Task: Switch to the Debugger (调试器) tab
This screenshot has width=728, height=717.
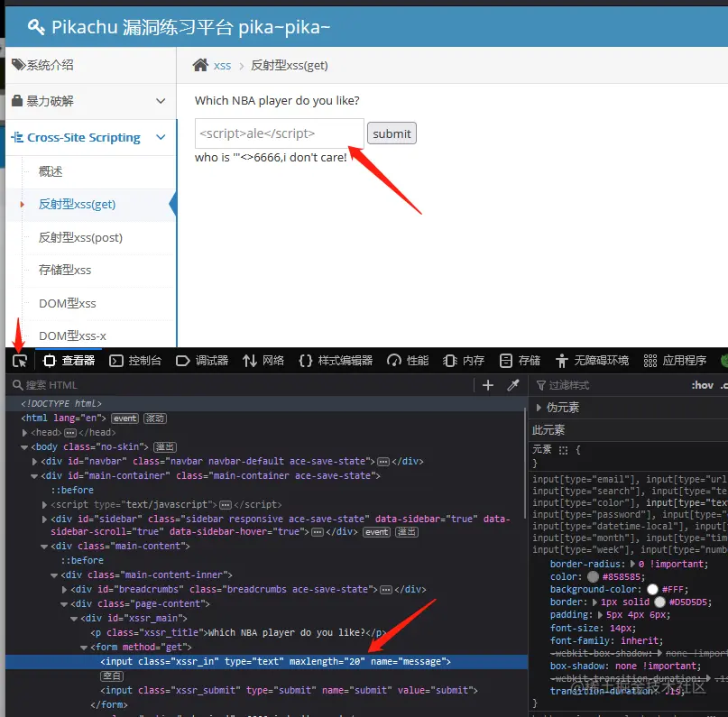Action: [202, 361]
